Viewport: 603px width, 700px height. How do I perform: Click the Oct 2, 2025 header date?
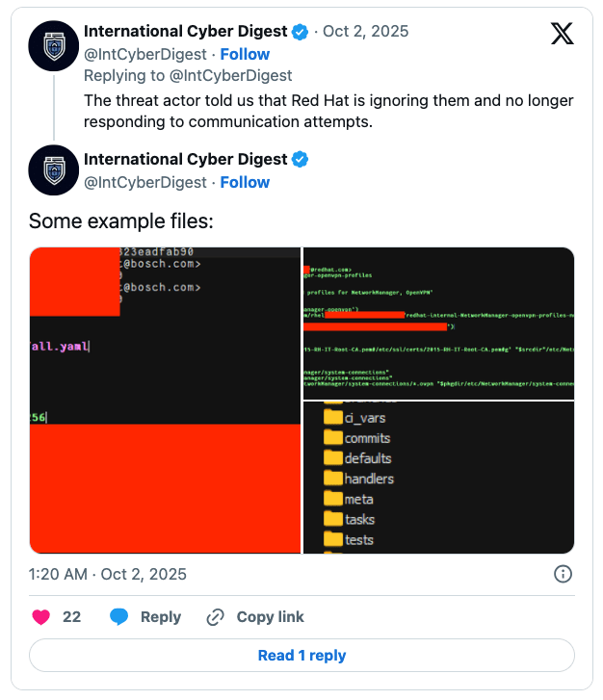366,32
